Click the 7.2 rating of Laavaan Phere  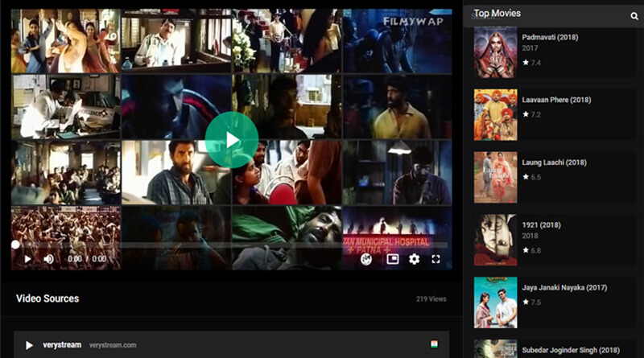pyautogui.click(x=531, y=114)
